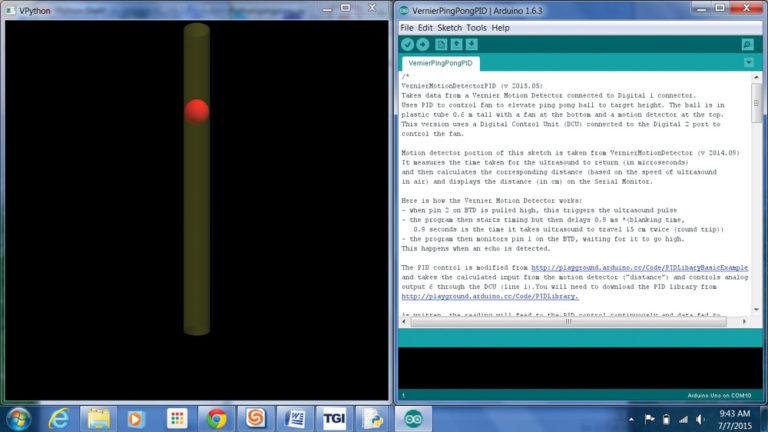
Task: Click the Upload sketch arrow button
Action: pos(423,45)
